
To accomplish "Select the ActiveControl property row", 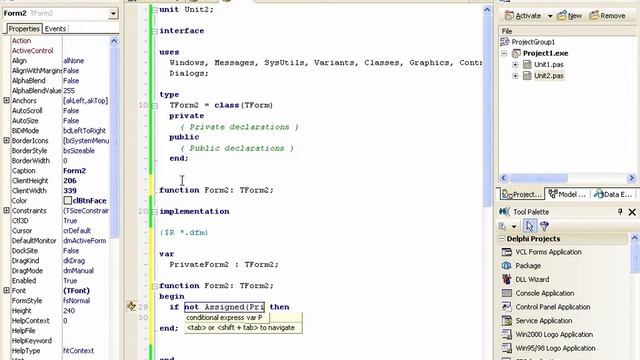I will 60,51.
